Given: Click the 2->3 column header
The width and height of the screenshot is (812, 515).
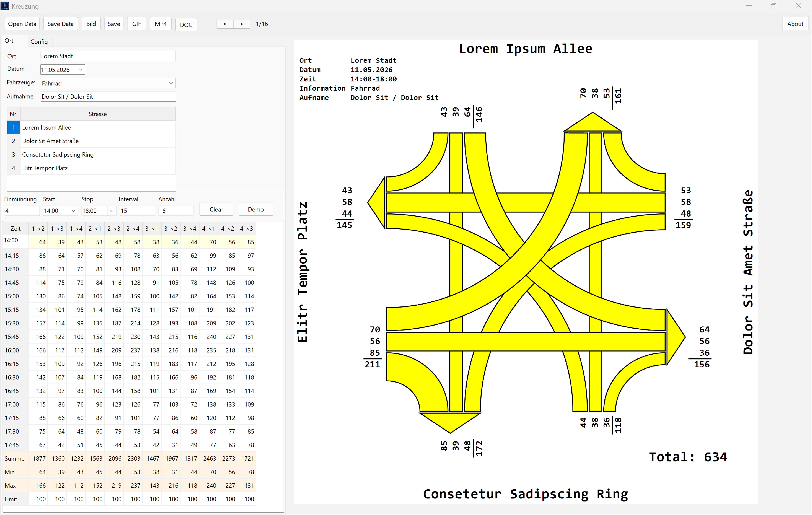Looking at the screenshot, I should point(114,229).
